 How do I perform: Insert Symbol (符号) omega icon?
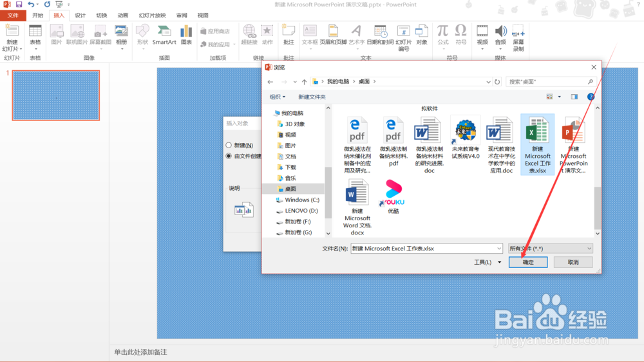point(461,35)
